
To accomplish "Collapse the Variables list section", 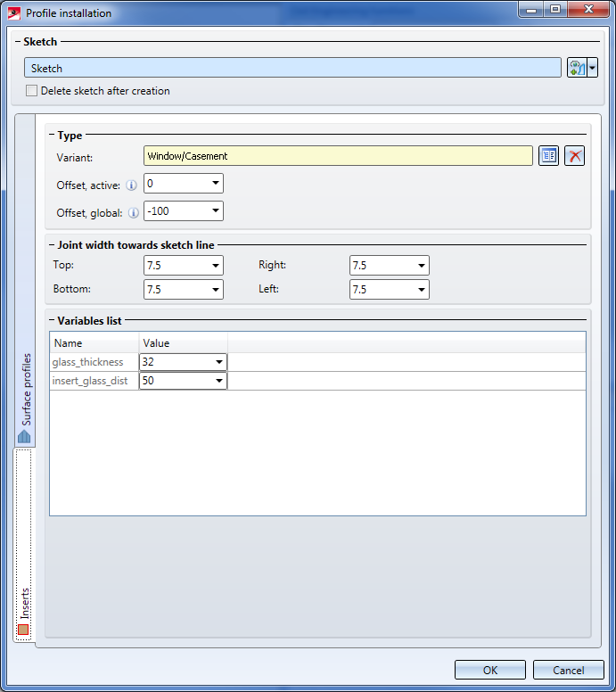I will tap(52, 321).
